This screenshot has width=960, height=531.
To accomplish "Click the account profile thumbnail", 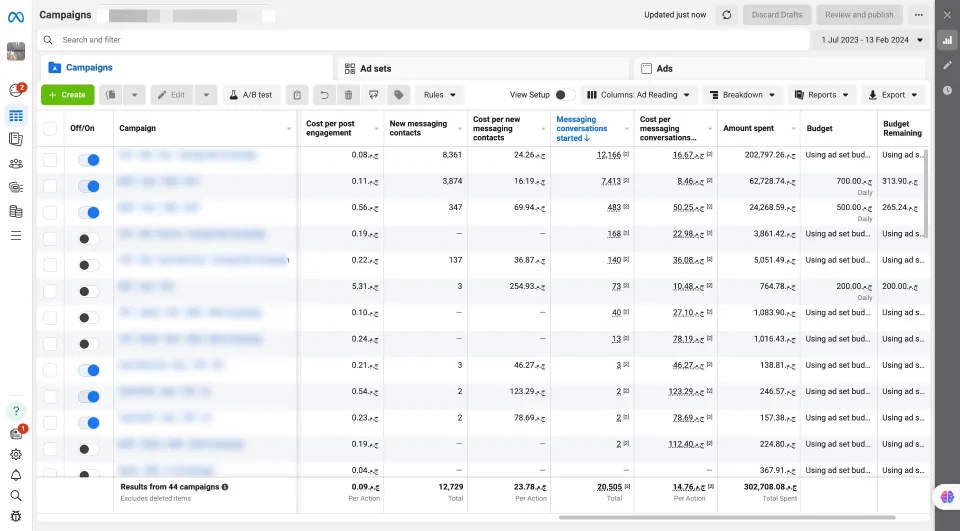I will click(16, 51).
